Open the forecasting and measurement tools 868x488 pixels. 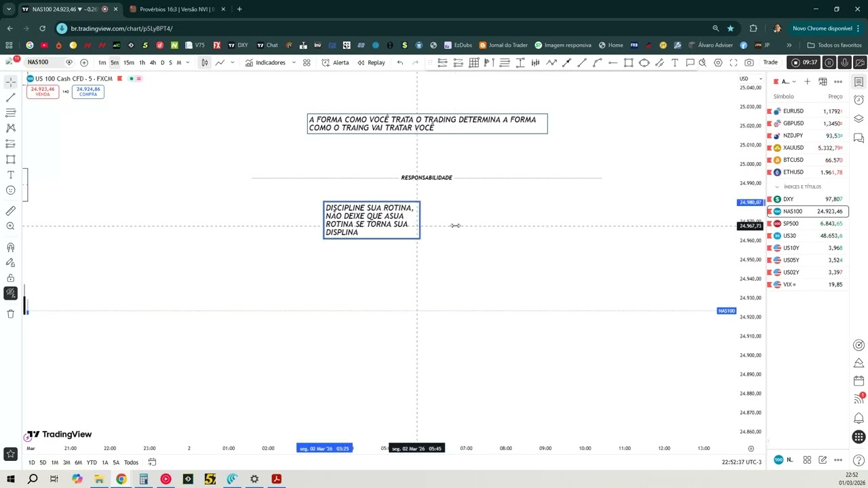point(10,144)
